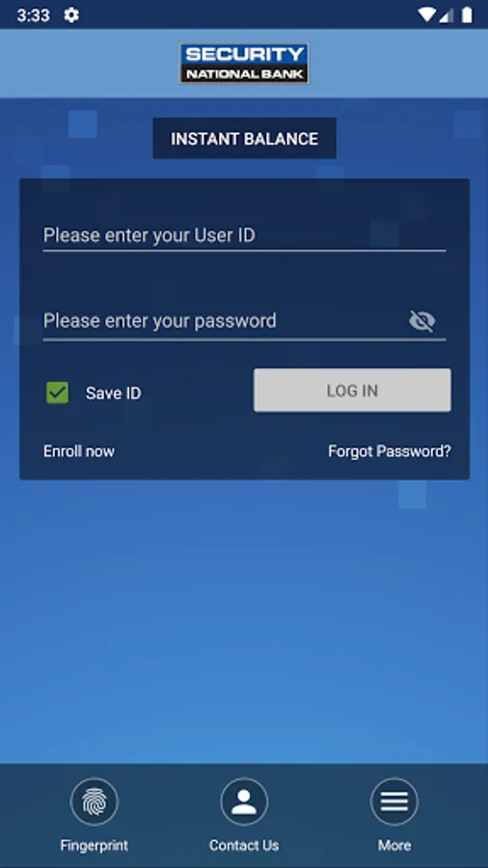Viewport: 488px width, 868px height.
Task: Tap the Wi-Fi status icon
Action: pos(426,14)
